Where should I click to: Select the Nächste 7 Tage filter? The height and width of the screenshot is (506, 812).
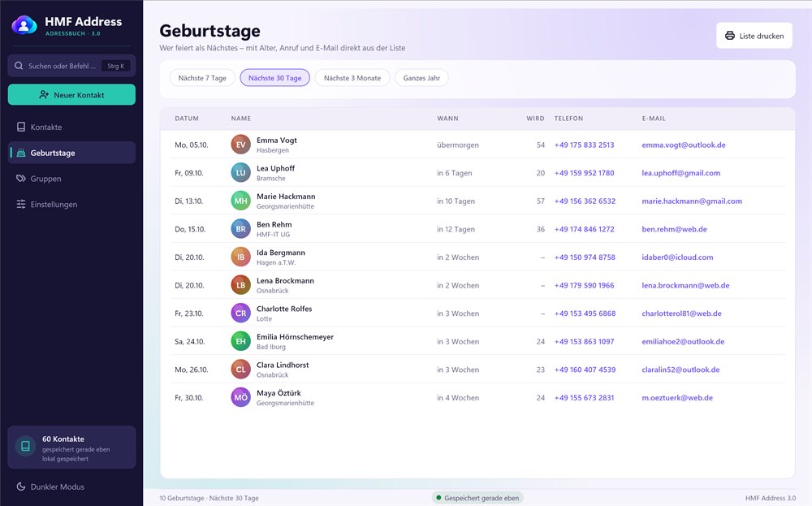pyautogui.click(x=202, y=78)
